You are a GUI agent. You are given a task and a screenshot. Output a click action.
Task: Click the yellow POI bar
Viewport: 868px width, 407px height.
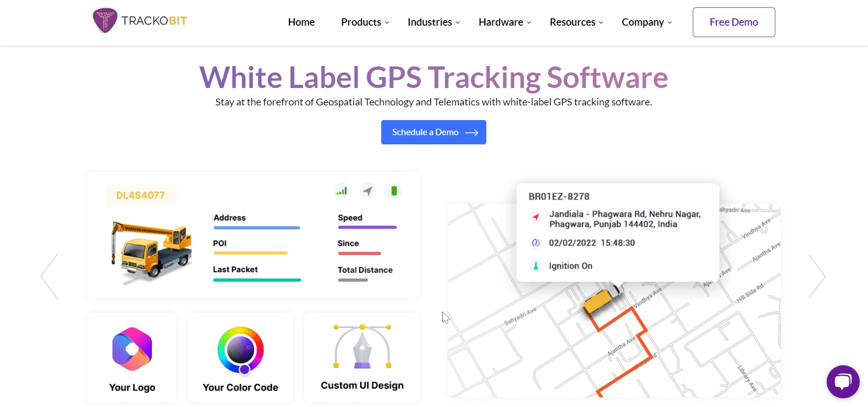250,253
